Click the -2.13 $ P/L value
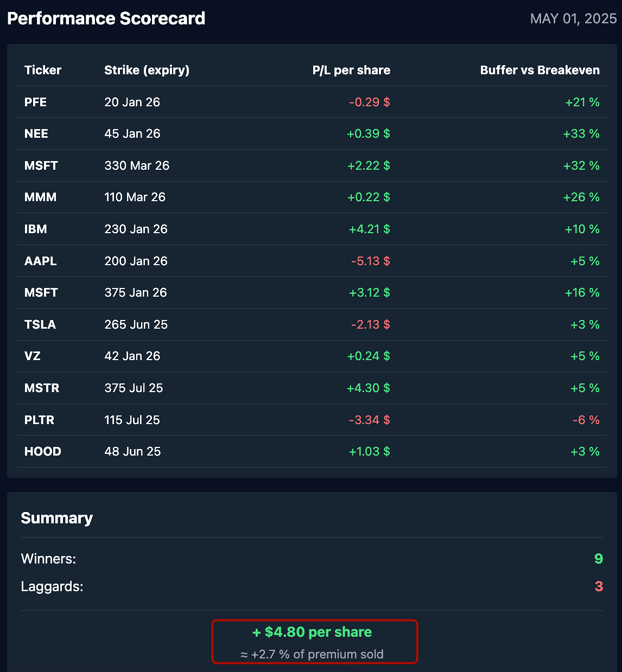The width and height of the screenshot is (622, 672). point(371,324)
